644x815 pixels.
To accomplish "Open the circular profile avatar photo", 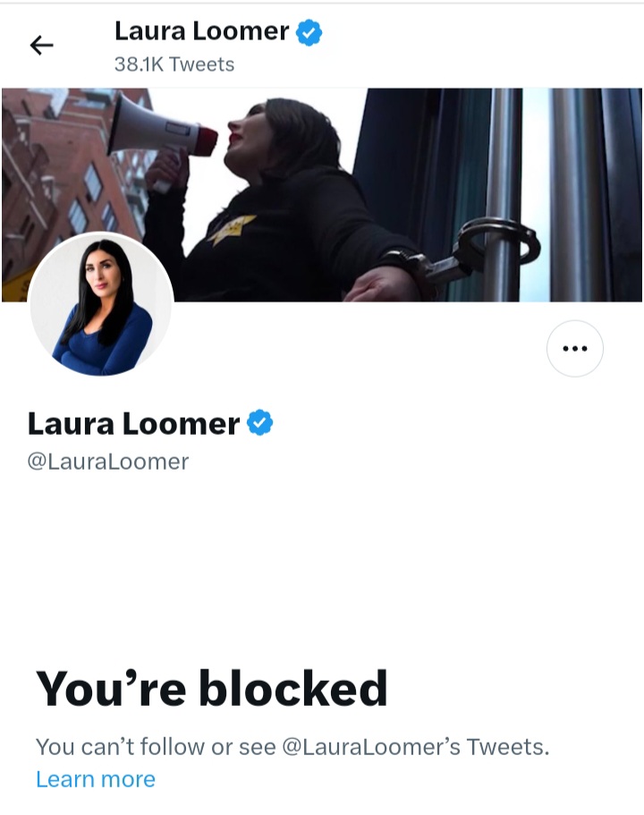I will (x=100, y=304).
